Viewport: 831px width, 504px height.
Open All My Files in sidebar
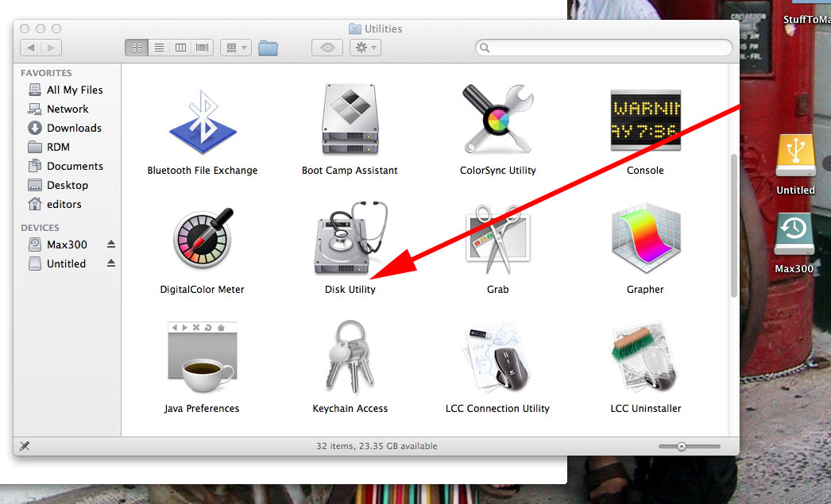[67, 90]
